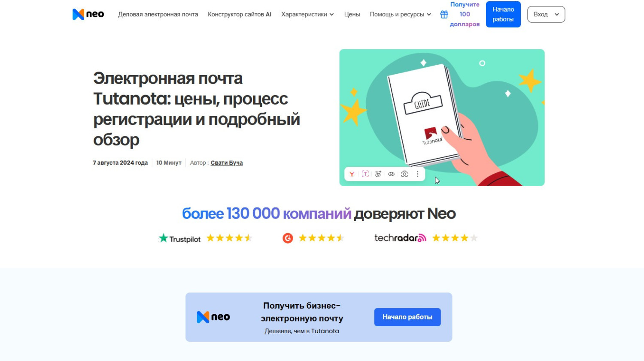Click the Tutanota guide hero image
The height and width of the screenshot is (361, 644).
442,117
